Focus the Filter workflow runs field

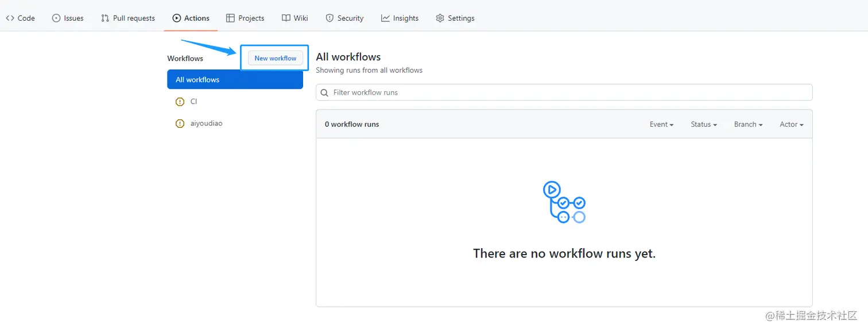(564, 92)
